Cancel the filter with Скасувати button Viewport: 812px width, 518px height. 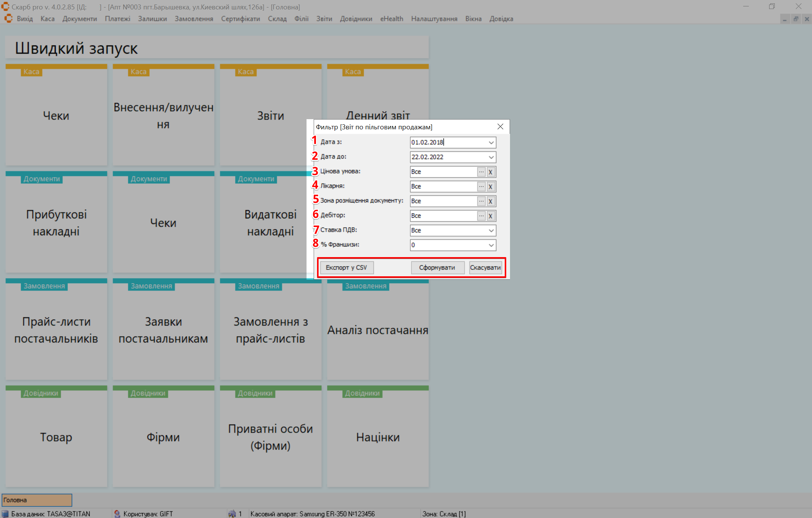[485, 268]
